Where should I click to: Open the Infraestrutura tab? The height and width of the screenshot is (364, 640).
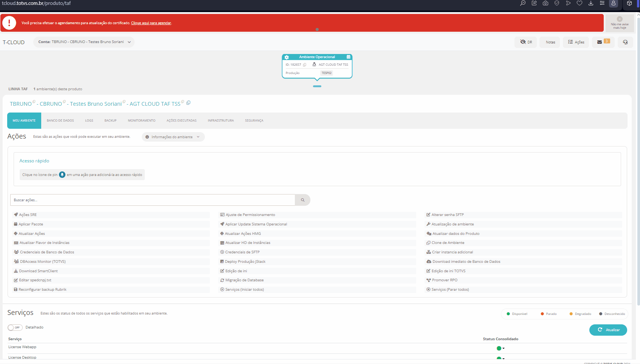tap(221, 120)
